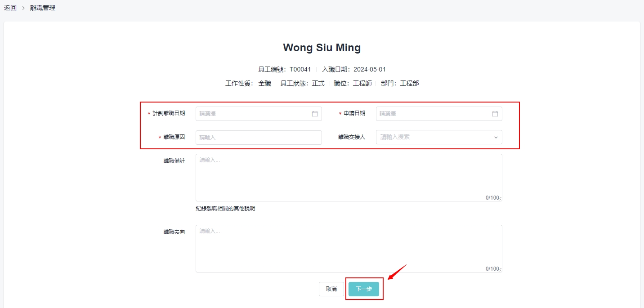Click the calendar icon in 計劃離職日期 field

(315, 114)
